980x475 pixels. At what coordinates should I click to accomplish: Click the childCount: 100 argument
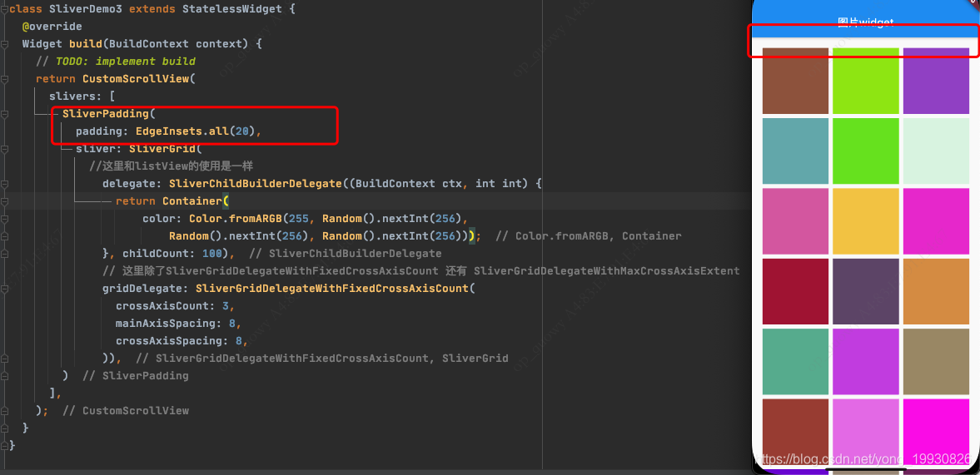[x=175, y=254]
